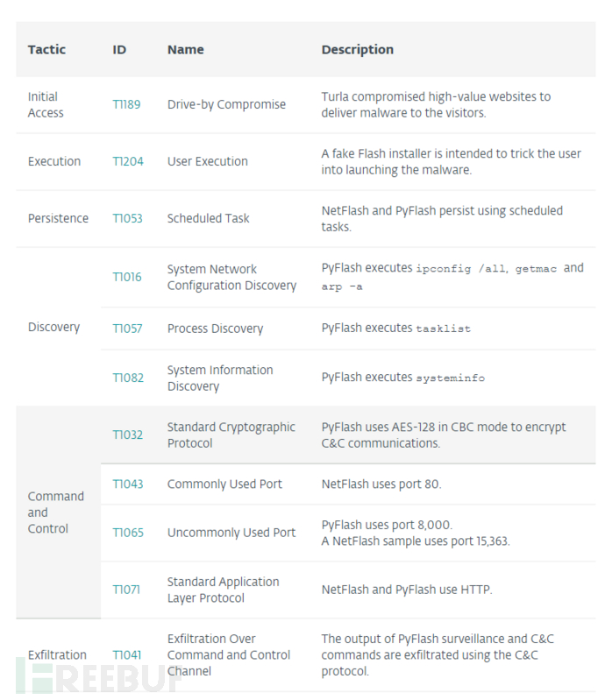Open the T1189 technique link
This screenshot has width=605, height=700.
[126, 105]
